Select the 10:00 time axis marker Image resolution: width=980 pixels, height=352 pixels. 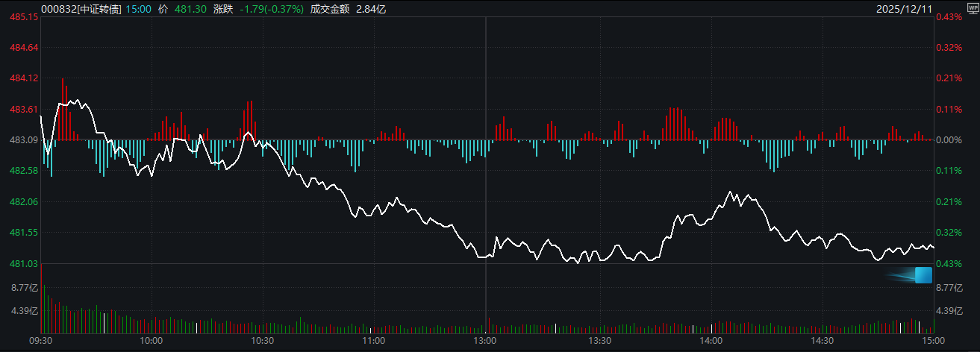pyautogui.click(x=152, y=340)
